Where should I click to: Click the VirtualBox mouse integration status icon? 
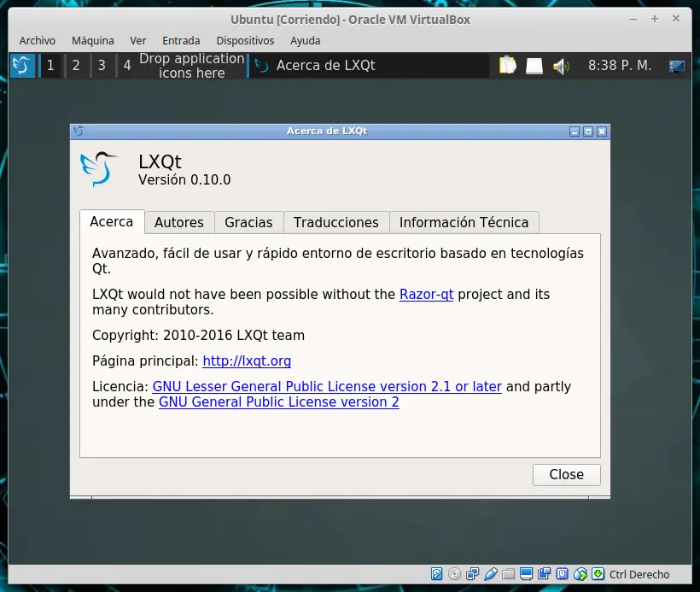[580, 574]
